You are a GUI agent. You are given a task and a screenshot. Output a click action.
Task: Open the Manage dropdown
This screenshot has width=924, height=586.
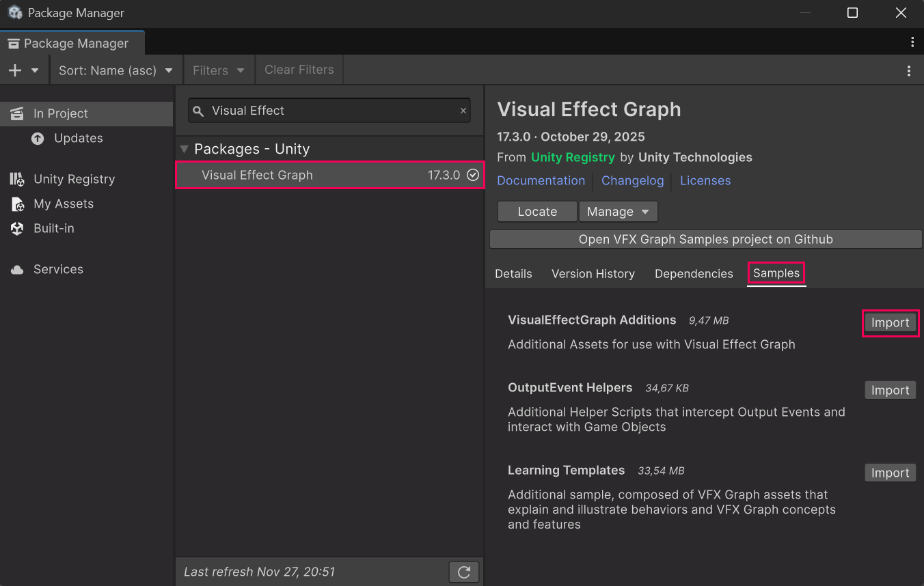[x=618, y=212]
